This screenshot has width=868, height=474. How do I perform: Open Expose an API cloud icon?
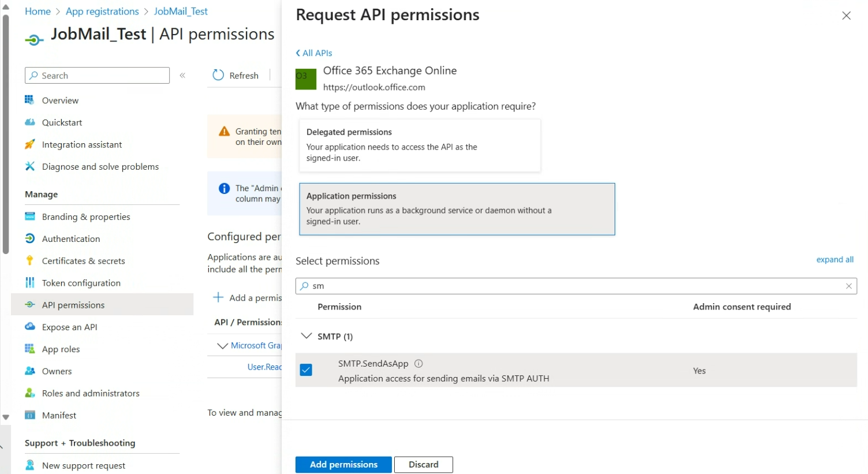(x=30, y=327)
